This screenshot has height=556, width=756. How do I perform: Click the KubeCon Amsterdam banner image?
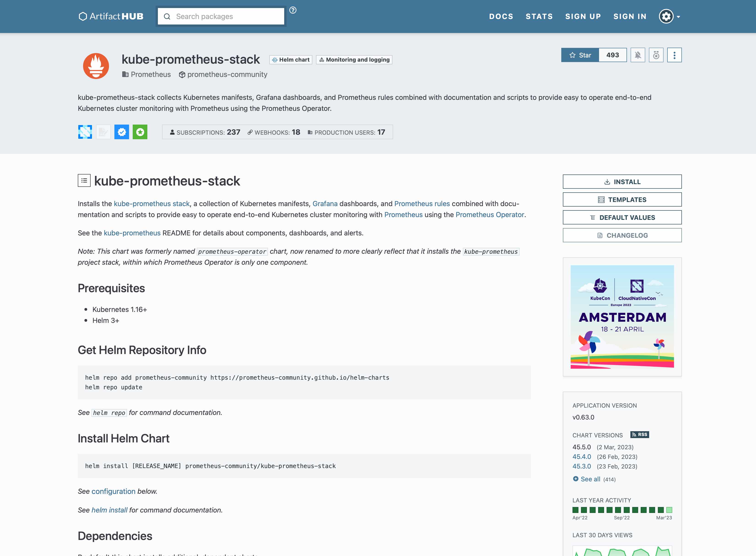pyautogui.click(x=622, y=317)
